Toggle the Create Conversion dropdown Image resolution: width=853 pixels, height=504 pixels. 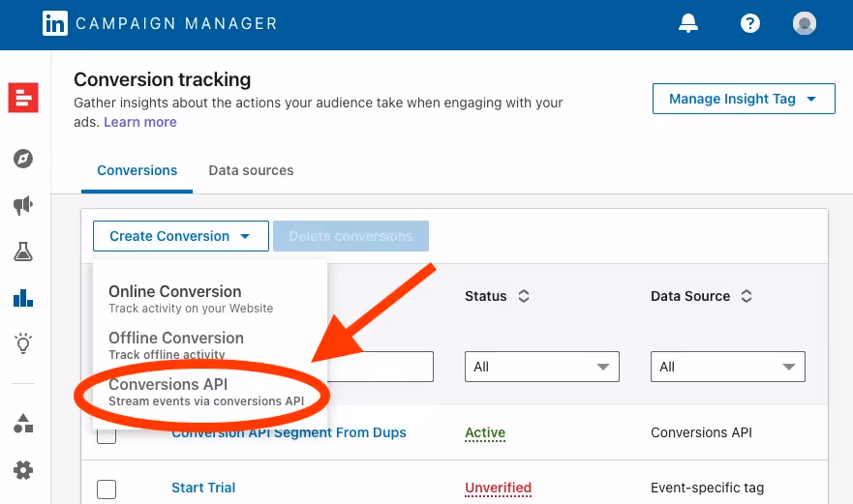pyautogui.click(x=181, y=236)
